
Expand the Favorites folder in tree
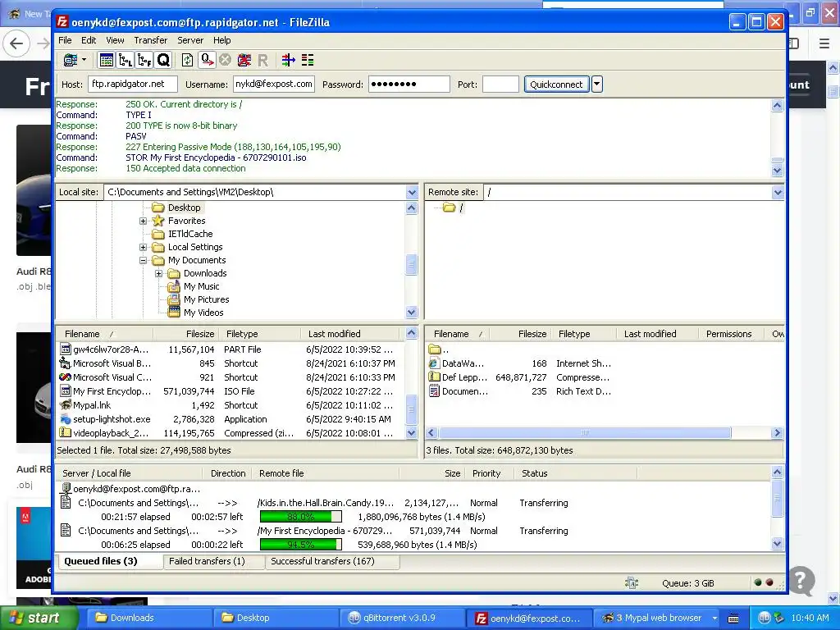click(143, 221)
